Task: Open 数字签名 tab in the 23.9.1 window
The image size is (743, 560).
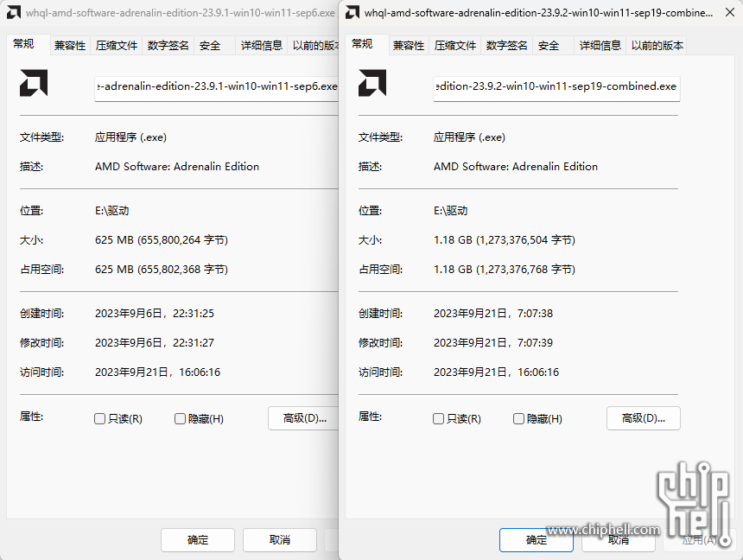Action: 168,46
